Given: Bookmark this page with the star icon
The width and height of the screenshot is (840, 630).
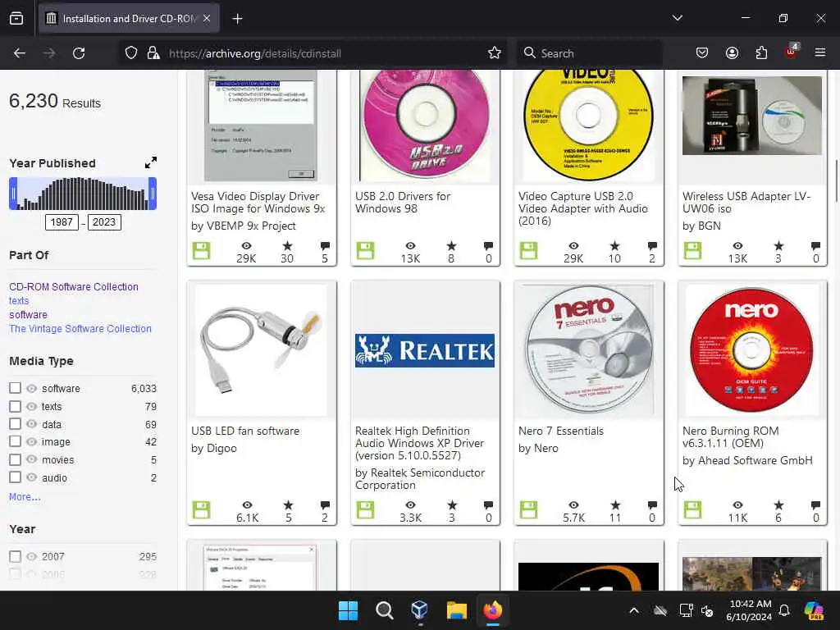Looking at the screenshot, I should click(x=494, y=53).
